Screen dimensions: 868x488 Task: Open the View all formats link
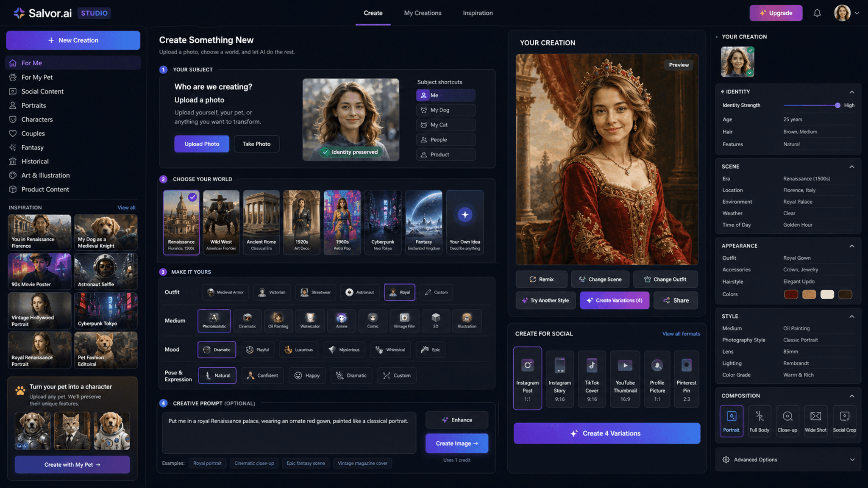[x=681, y=334]
